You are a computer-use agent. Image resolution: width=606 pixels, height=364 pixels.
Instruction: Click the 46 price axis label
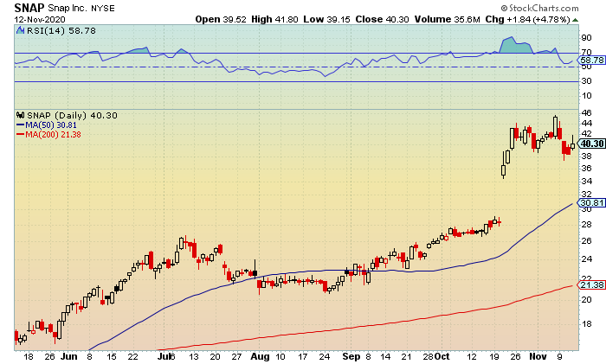tap(586, 112)
